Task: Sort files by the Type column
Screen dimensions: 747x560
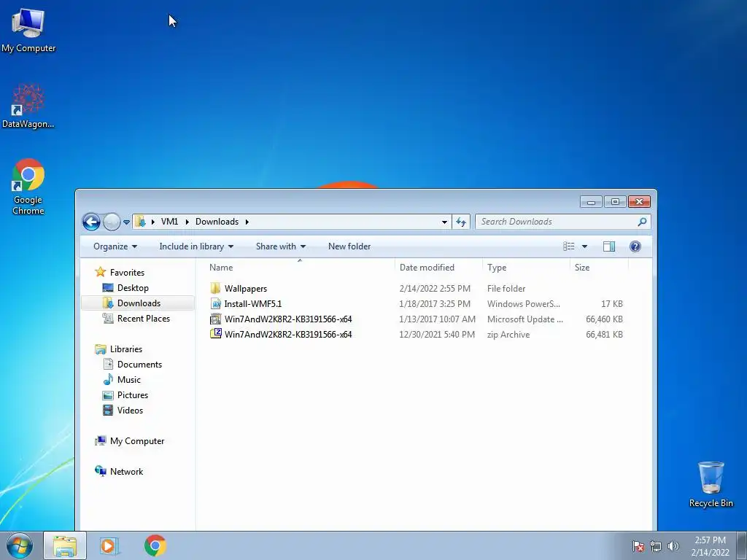Action: 526,267
